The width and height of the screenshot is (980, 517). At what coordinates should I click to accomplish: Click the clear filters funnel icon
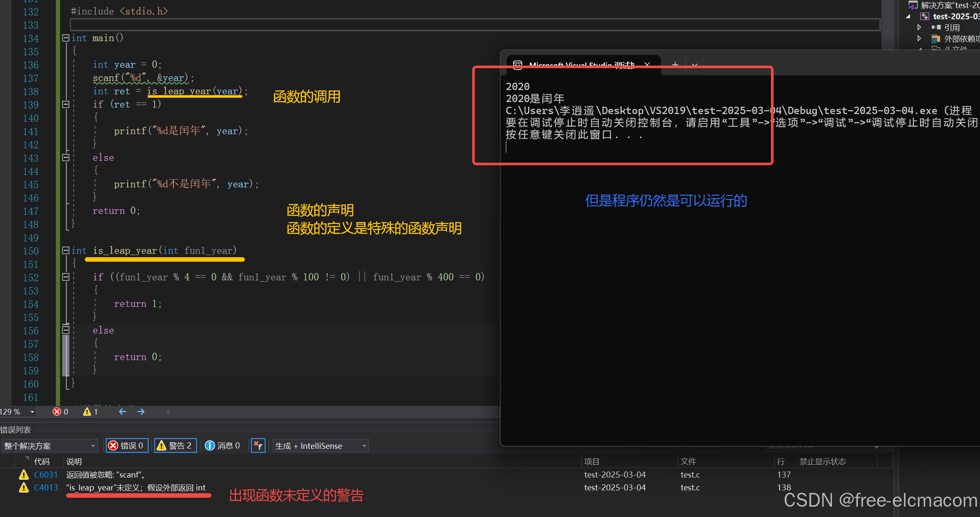pos(258,446)
